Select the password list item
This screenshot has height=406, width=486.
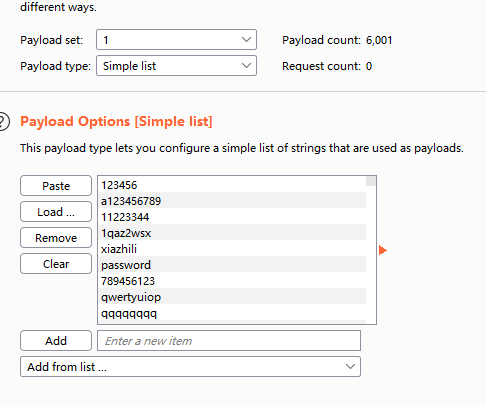coord(232,265)
